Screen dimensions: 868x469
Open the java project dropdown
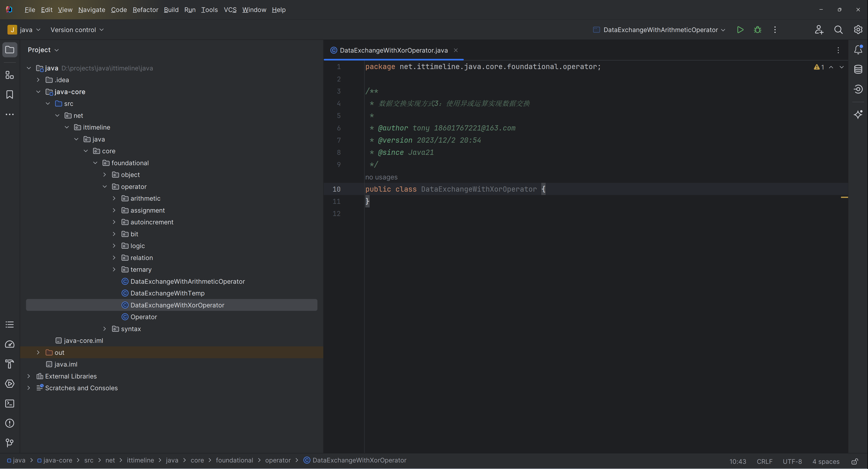click(x=24, y=30)
